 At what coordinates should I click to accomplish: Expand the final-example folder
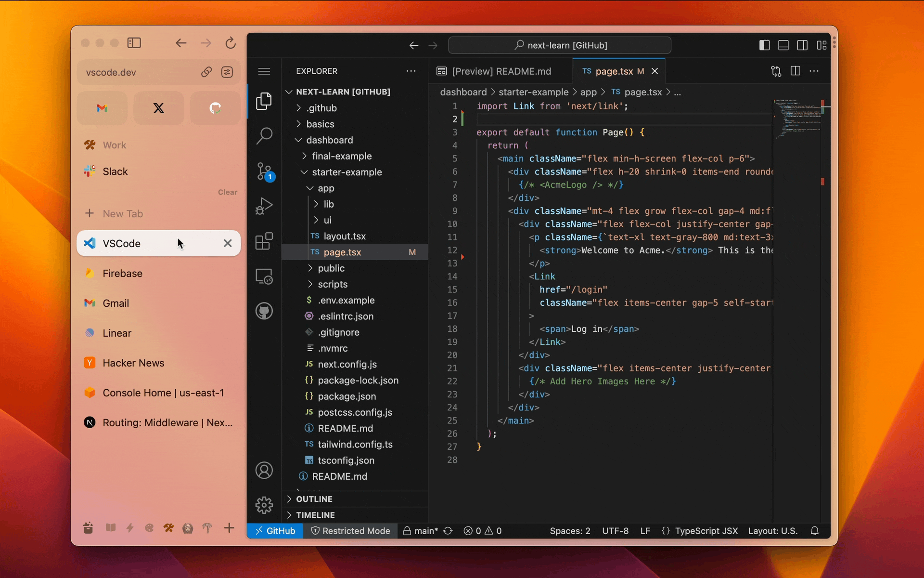(x=355, y=156)
